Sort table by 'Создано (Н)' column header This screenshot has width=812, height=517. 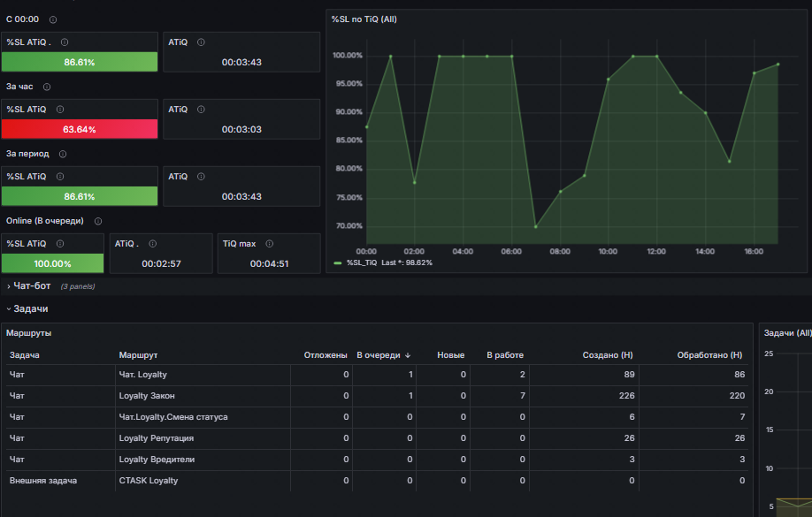click(608, 355)
